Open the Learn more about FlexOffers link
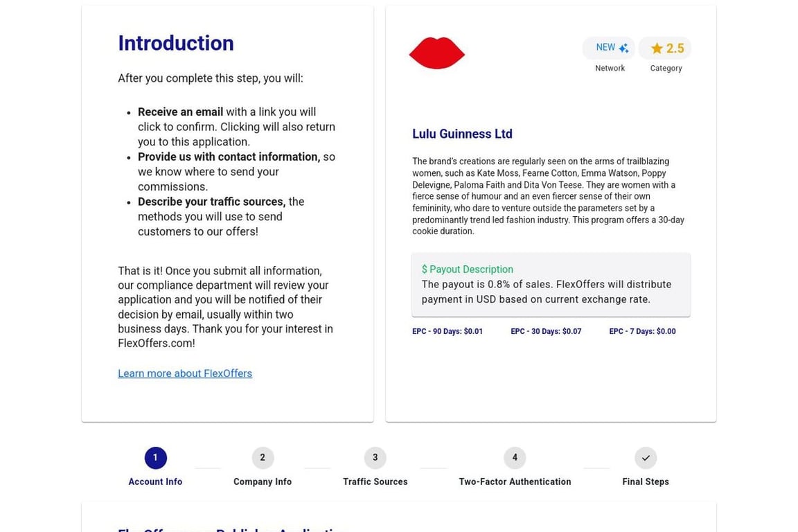The height and width of the screenshot is (532, 798). pos(185,373)
